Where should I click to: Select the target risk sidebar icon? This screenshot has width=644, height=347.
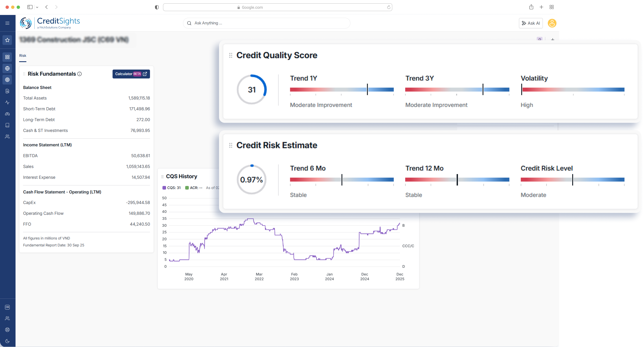[x=7, y=80]
